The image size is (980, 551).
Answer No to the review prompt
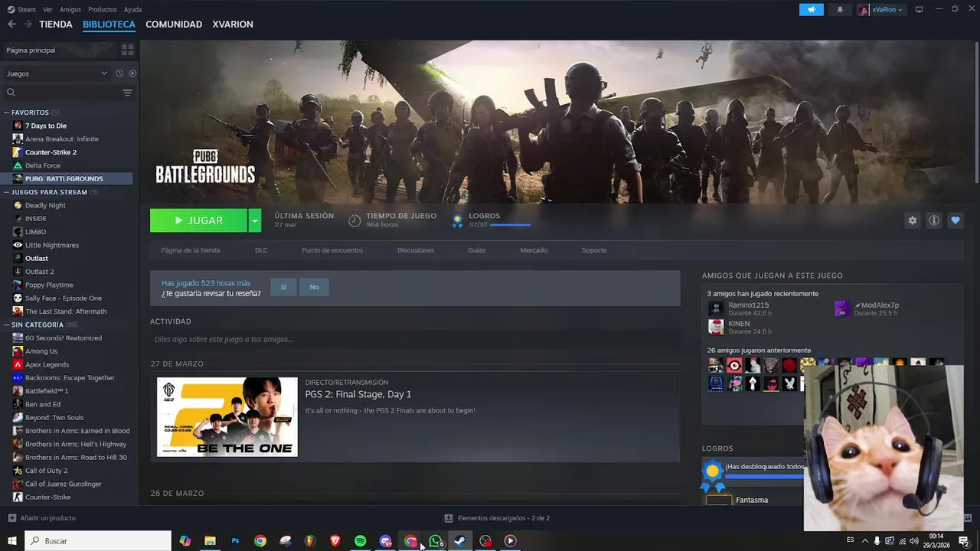pyautogui.click(x=314, y=287)
